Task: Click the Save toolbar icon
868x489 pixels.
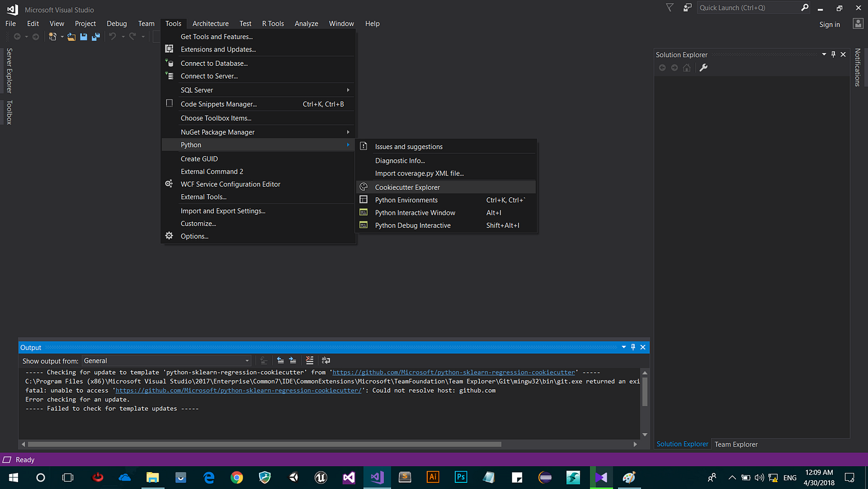Action: (x=84, y=37)
